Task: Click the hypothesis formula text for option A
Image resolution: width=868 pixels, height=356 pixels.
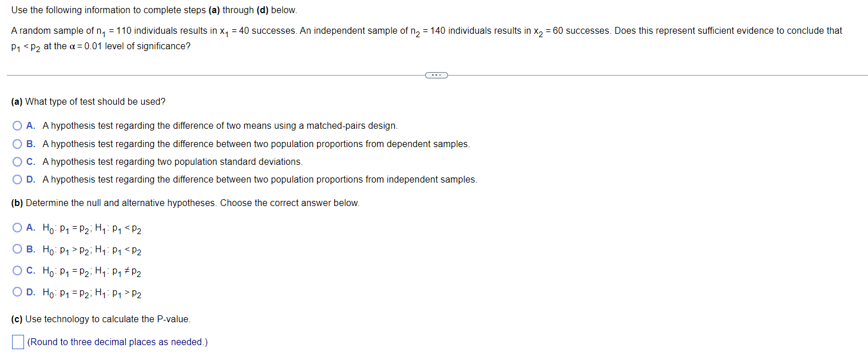Action: click(x=92, y=228)
